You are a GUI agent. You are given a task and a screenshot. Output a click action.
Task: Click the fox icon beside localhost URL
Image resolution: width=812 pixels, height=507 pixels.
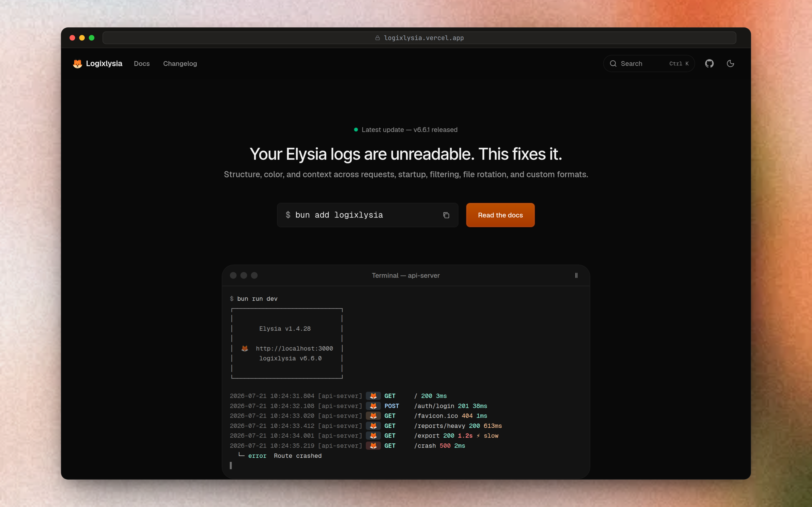245,348
